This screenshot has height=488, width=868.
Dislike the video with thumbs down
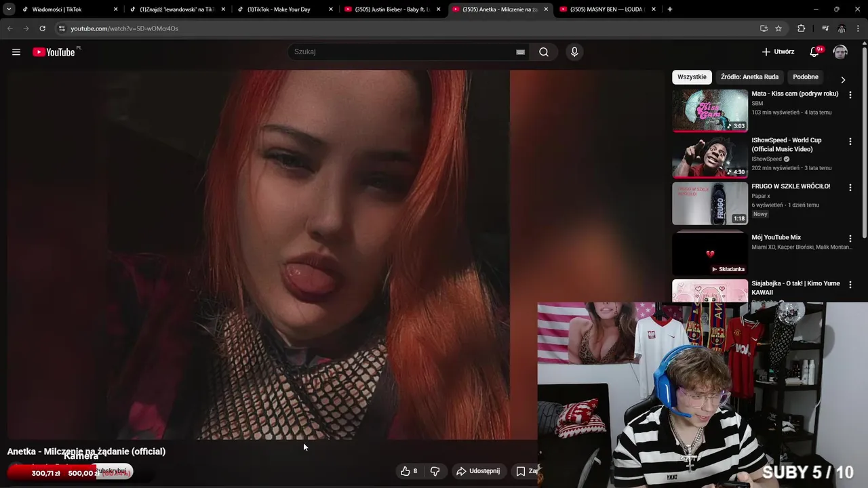[435, 471]
